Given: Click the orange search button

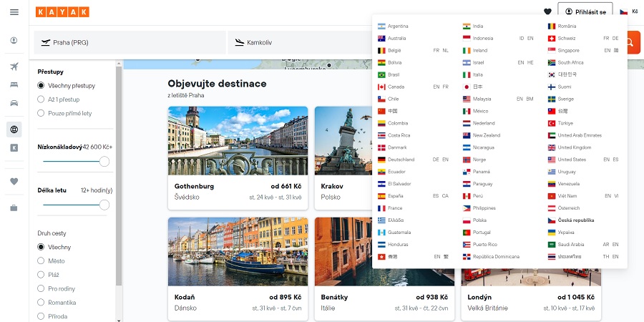Looking at the screenshot, I should coord(631,42).
